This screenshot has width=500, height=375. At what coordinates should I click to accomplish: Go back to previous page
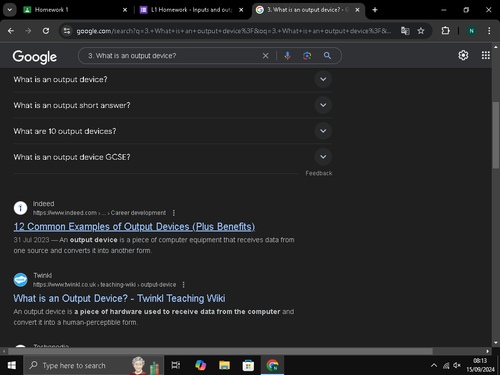[x=11, y=31]
